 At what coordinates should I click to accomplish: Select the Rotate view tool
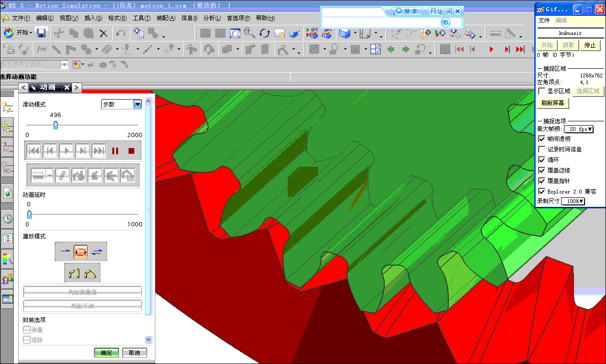tap(264, 33)
